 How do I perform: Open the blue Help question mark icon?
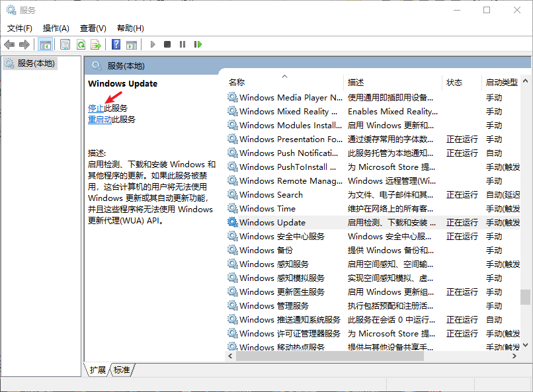116,44
